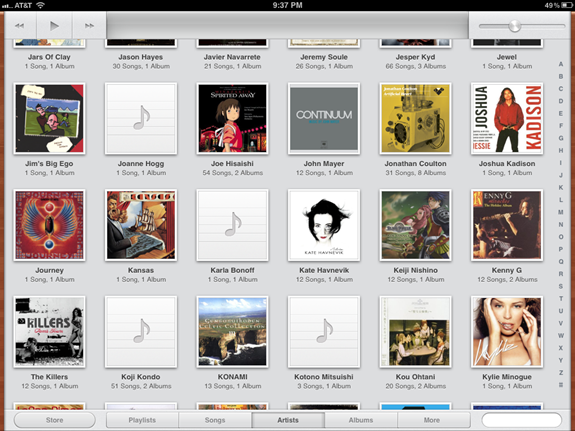Viewport: 575px width, 431px height.
Task: Click the '13 Songs, 1 Album' text
Action: coord(232,386)
